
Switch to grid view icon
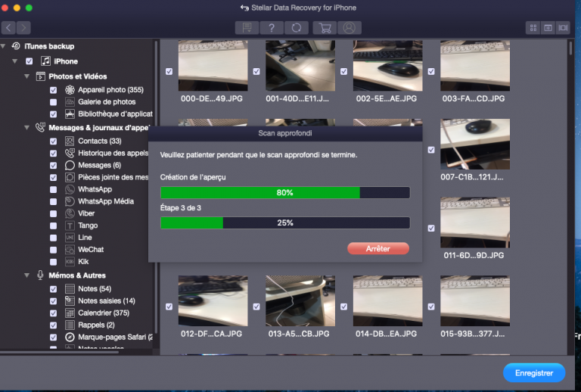[533, 28]
